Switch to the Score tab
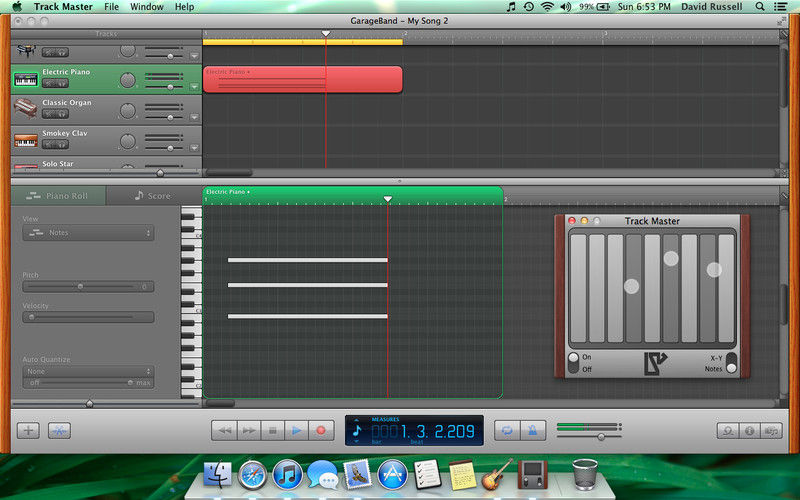Image resolution: width=800 pixels, height=500 pixels. pos(153,195)
